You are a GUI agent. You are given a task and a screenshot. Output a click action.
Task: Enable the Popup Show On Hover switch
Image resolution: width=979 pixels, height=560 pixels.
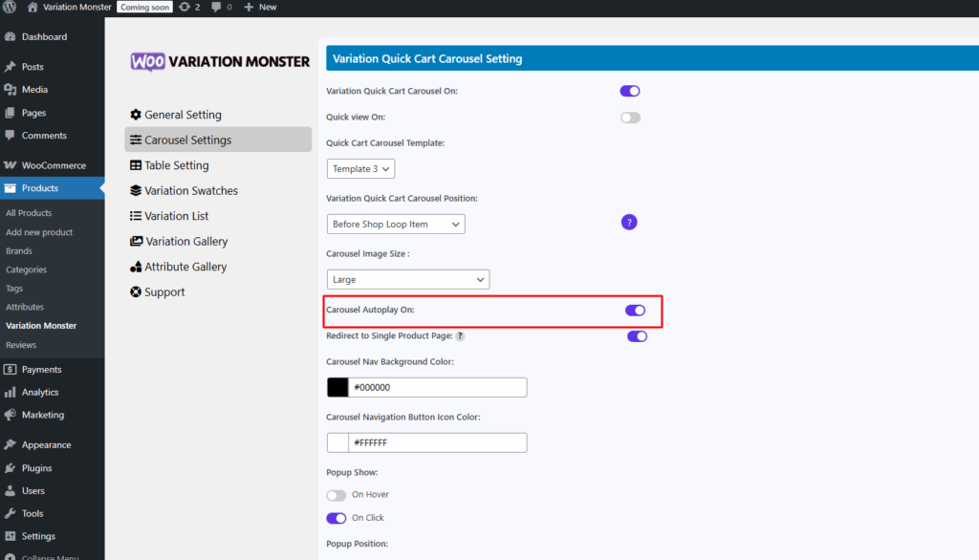click(x=336, y=495)
